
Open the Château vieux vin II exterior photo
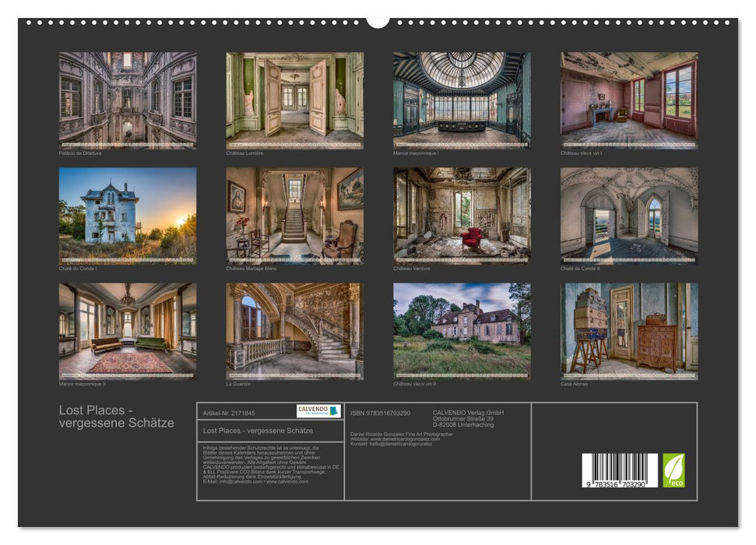pos(459,331)
